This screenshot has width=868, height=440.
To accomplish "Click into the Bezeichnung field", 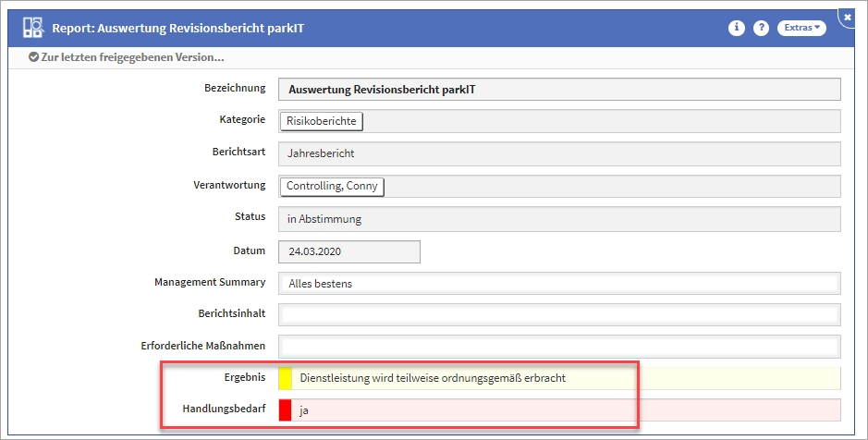I will (559, 90).
